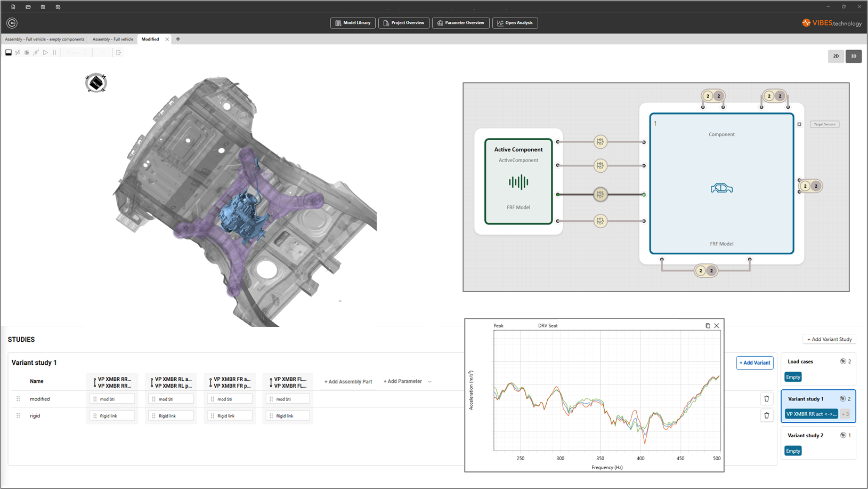Viewport: 868px width, 489px height.
Task: Toggle the Target Sensors checkbox square
Action: (x=799, y=124)
